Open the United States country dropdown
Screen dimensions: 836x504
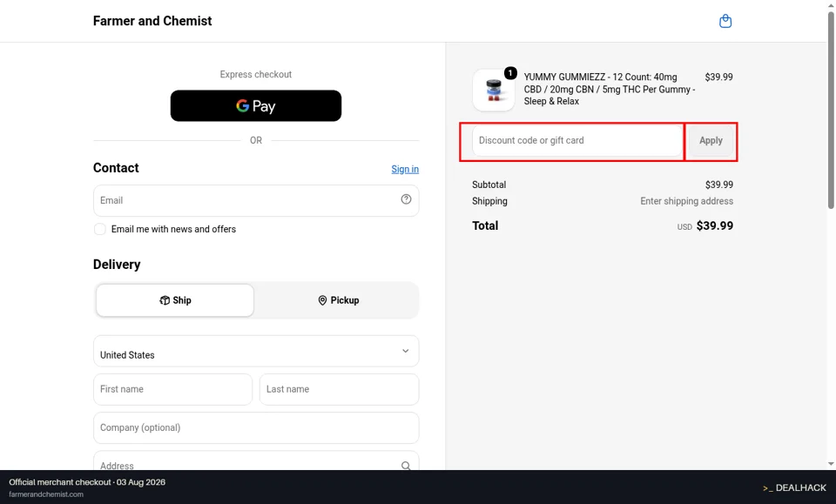pos(256,351)
